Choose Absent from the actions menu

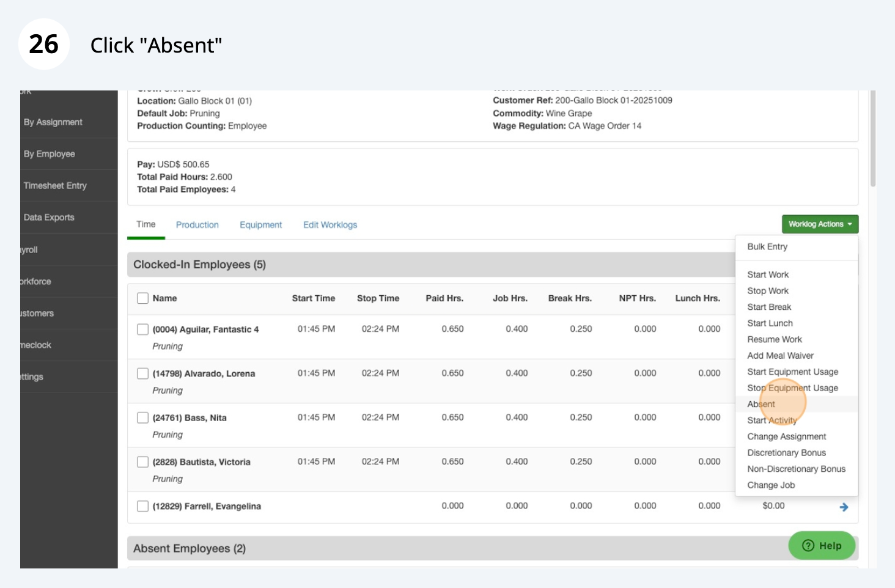[x=761, y=404]
